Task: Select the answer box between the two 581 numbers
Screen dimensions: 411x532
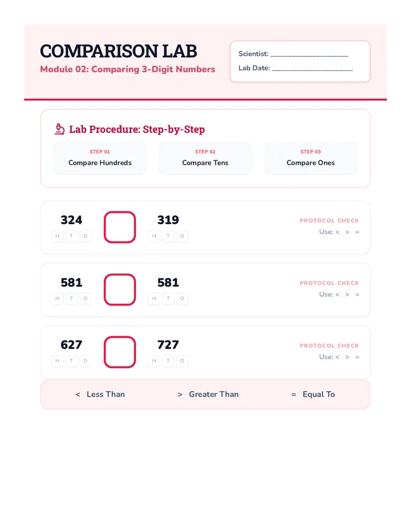Action: 120,289
